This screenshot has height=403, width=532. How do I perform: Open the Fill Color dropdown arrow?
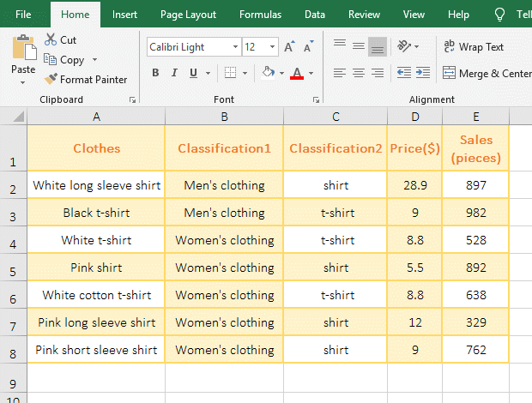tap(281, 73)
